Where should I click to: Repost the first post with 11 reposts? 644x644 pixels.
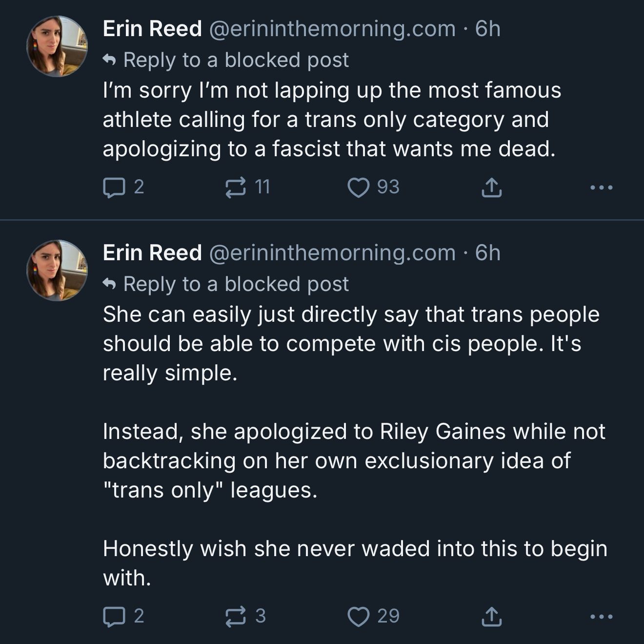tap(235, 187)
